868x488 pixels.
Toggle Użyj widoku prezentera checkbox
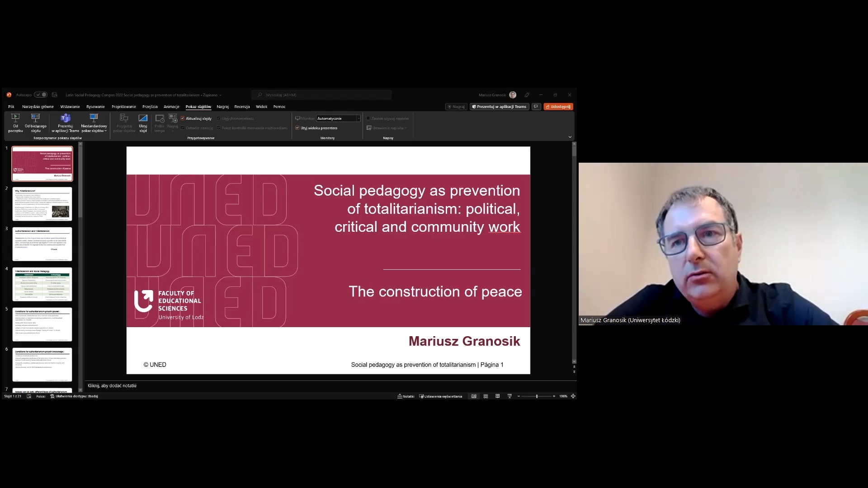[297, 128]
